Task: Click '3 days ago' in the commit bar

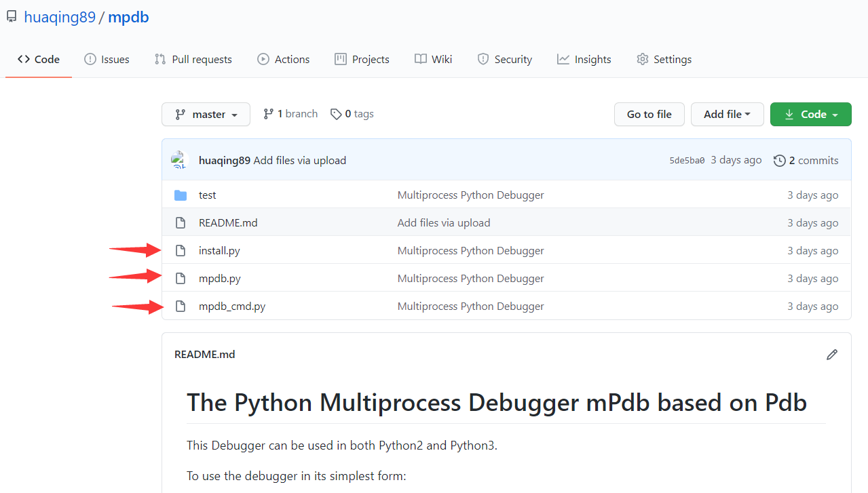Action: [736, 161]
